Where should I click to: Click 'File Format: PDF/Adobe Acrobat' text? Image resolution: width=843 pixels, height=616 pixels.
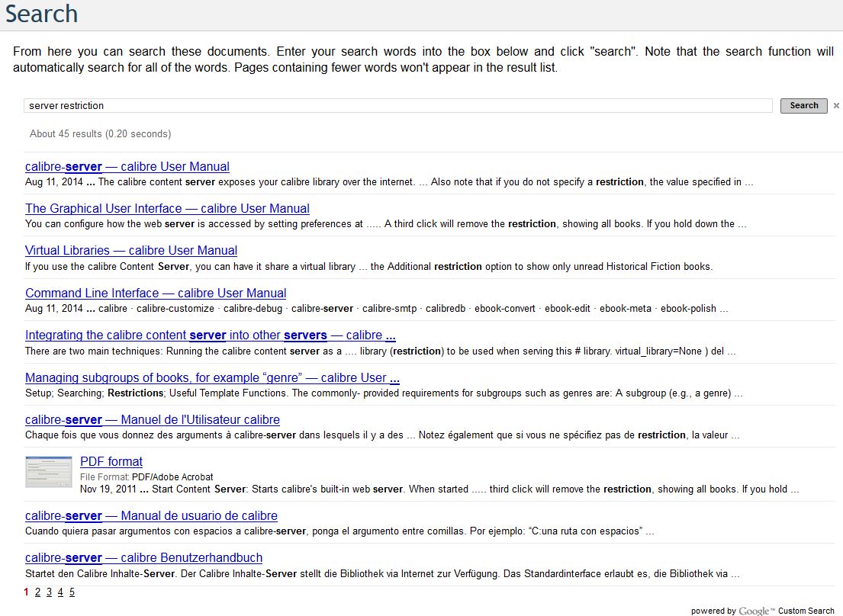point(146,477)
